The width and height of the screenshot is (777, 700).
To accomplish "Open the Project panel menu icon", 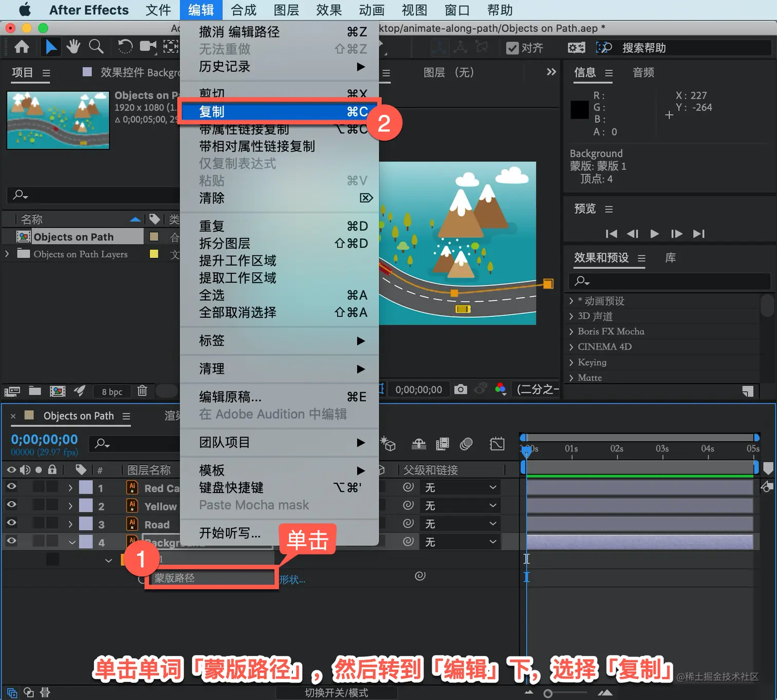I will pos(46,73).
